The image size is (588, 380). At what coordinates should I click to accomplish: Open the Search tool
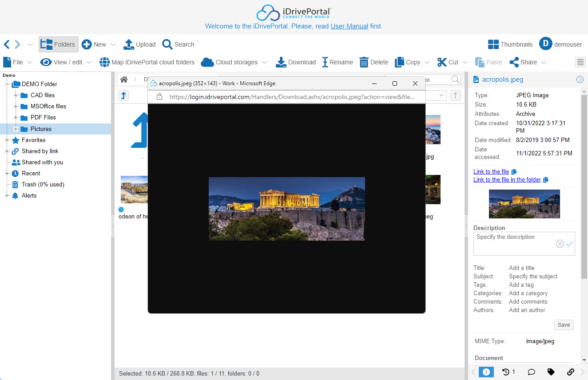pyautogui.click(x=167, y=44)
